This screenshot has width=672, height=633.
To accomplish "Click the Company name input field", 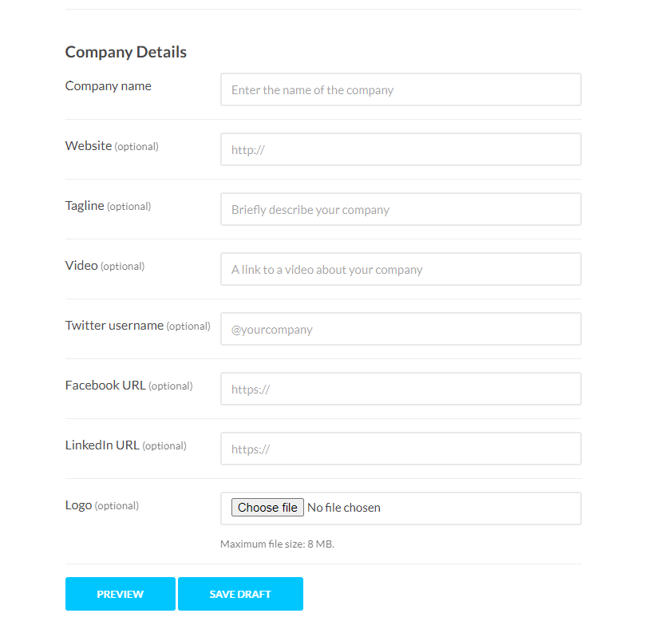I will tap(401, 90).
